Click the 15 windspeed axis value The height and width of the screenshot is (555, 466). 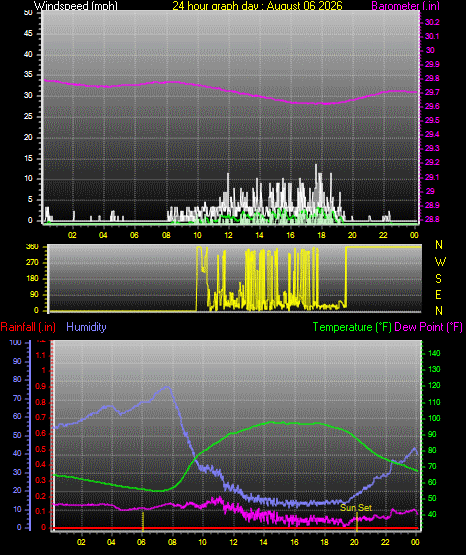tap(28, 158)
